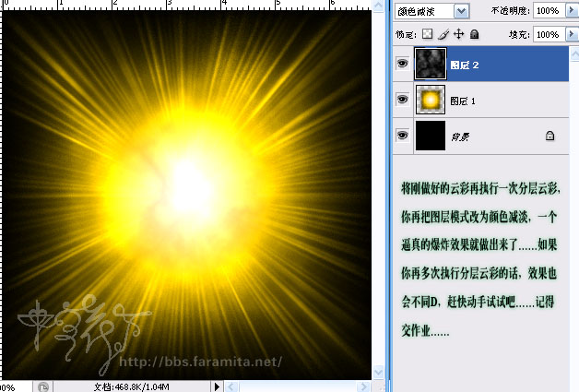Click canvas horizontal scroll left arrow
Image resolution: width=579 pixels, height=392 pixels.
coord(231,386)
